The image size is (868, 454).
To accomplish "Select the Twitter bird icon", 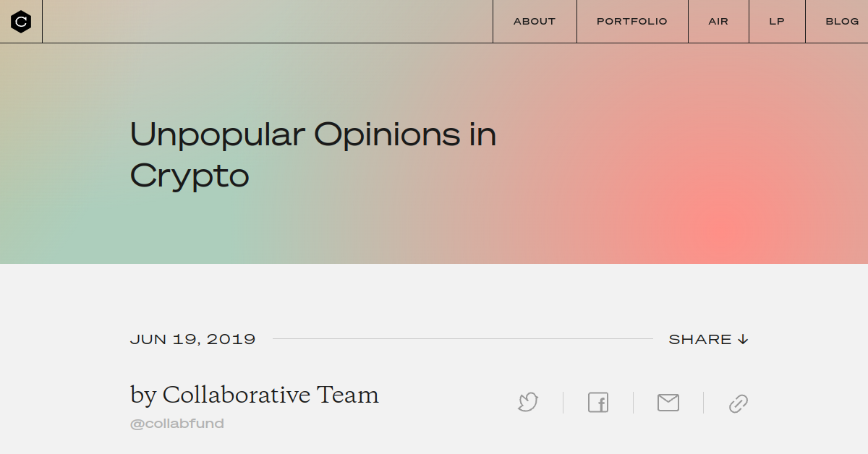I will (527, 403).
